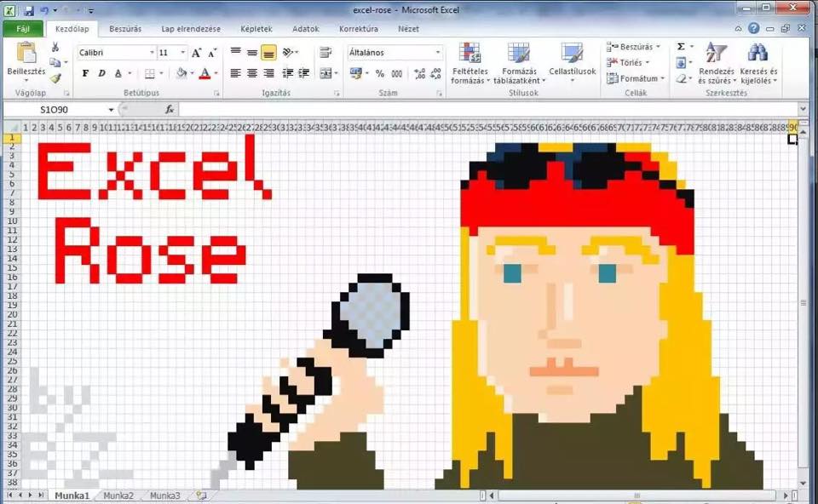Toggle the highlighted bottom align button

click(x=268, y=53)
